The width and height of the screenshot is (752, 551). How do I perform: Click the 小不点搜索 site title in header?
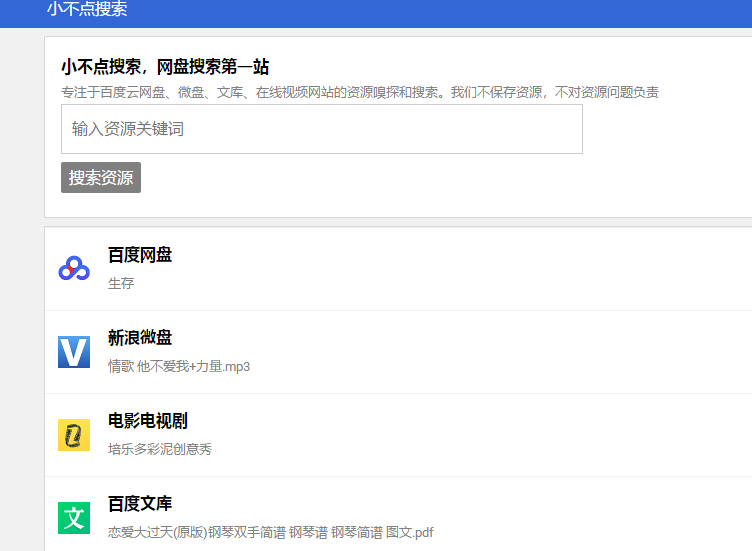[87, 9]
